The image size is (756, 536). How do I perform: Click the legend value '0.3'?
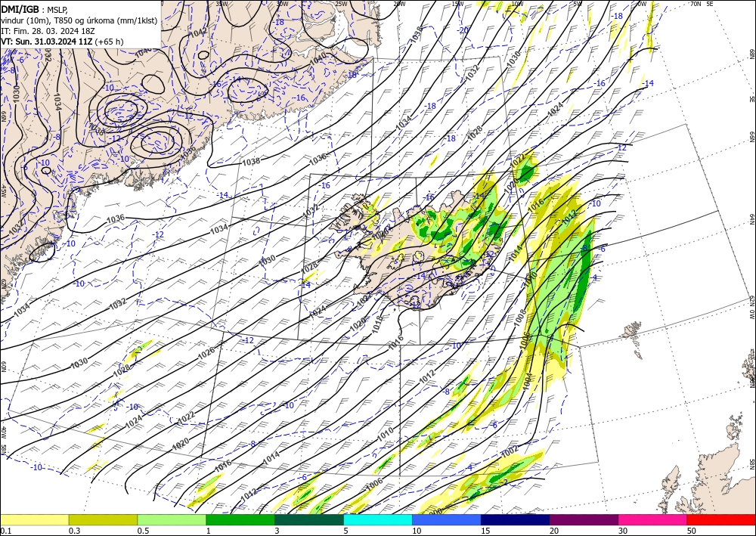(x=74, y=531)
